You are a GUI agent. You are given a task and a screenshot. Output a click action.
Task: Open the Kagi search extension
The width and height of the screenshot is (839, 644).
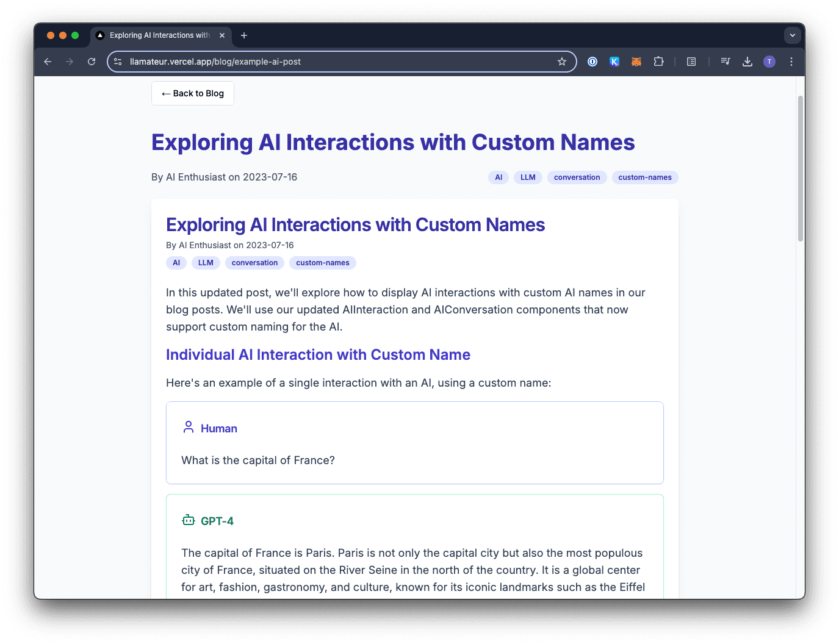614,62
